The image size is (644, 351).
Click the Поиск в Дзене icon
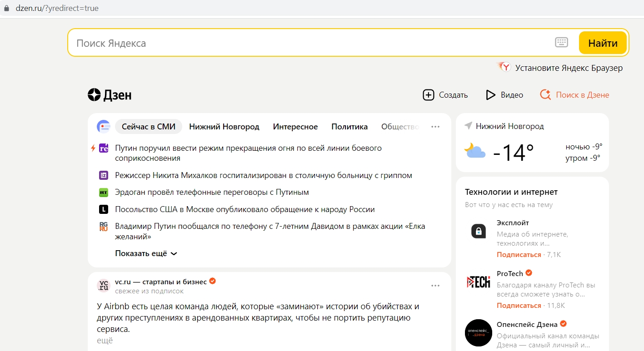pos(545,95)
